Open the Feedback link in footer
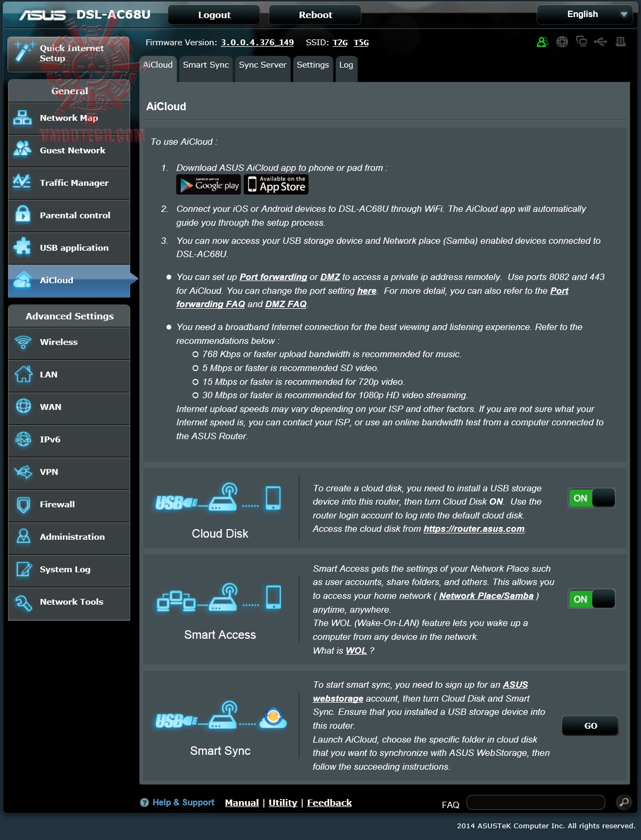 330,803
